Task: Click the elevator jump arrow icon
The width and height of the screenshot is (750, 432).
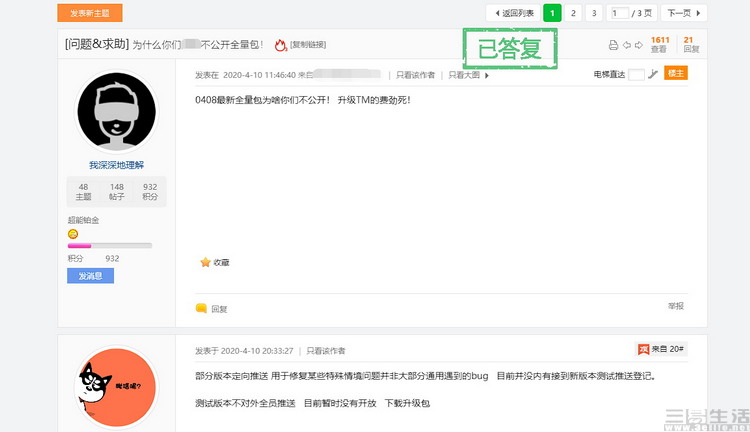Action: click(x=653, y=74)
